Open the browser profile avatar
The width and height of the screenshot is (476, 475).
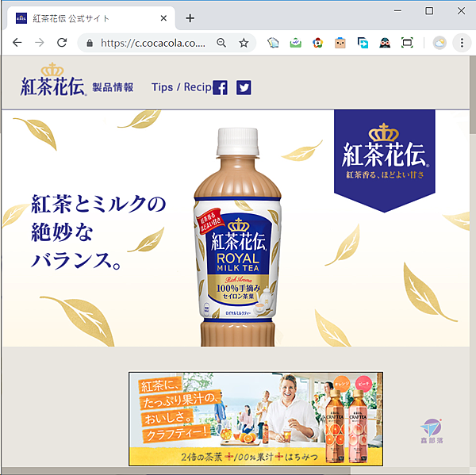click(x=440, y=43)
